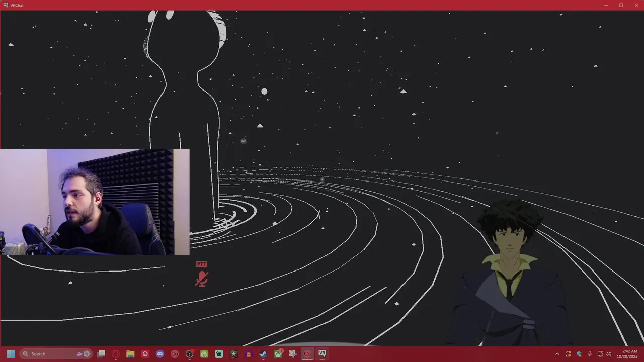644x362 pixels.
Task: Click the sync update tray icon
Action: point(568,354)
